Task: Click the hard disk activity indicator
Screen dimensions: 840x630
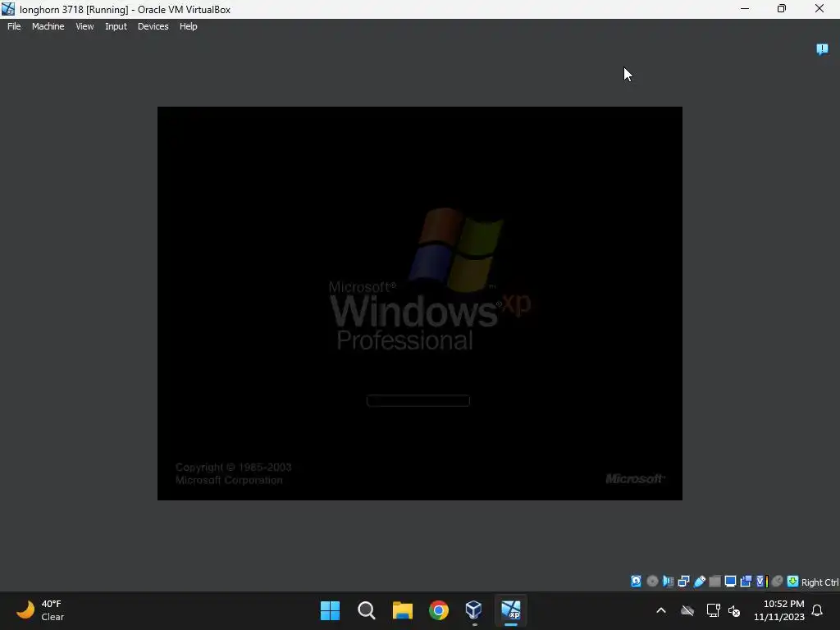Action: pos(636,582)
